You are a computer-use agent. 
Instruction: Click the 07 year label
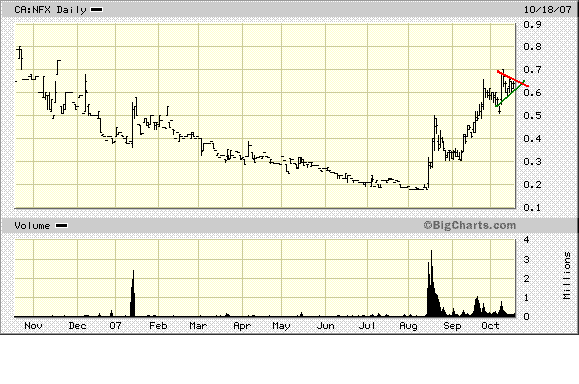pyautogui.click(x=115, y=326)
